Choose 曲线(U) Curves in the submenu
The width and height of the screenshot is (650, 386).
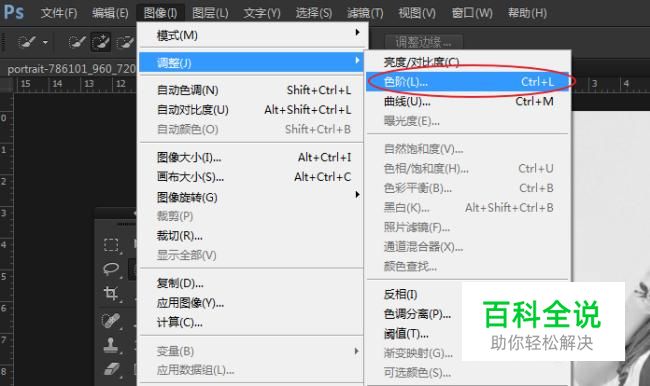point(468,101)
